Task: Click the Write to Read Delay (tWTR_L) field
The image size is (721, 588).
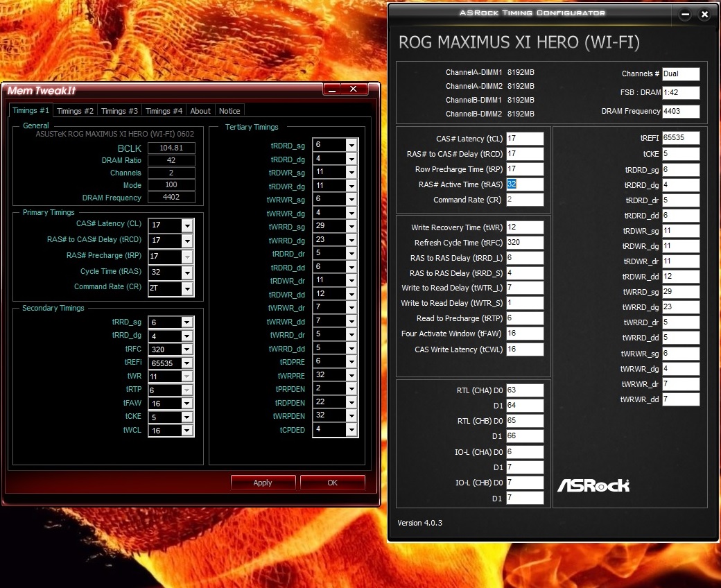Action: coord(525,288)
